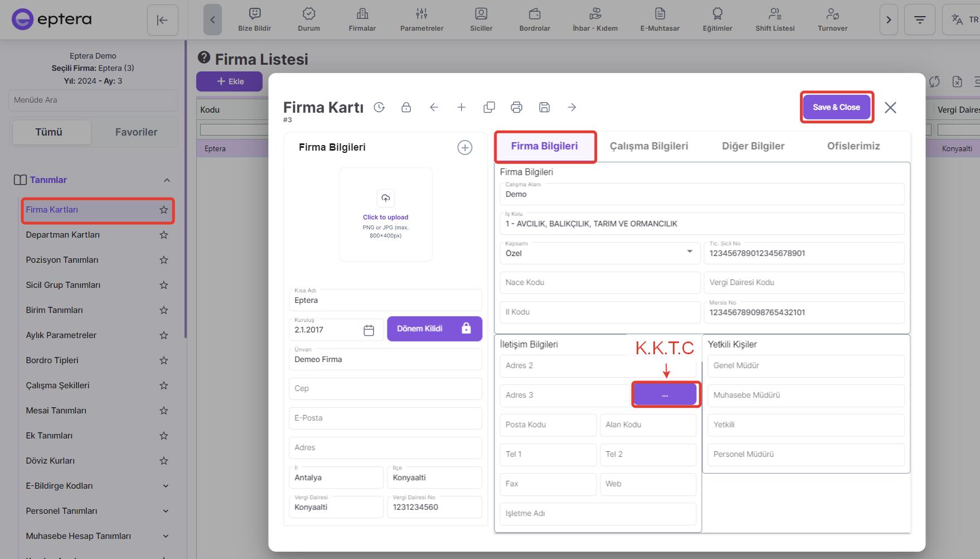Screen dimensions: 980x559
Task: Toggle favorite star for Bordro Tipleri
Action: (164, 360)
